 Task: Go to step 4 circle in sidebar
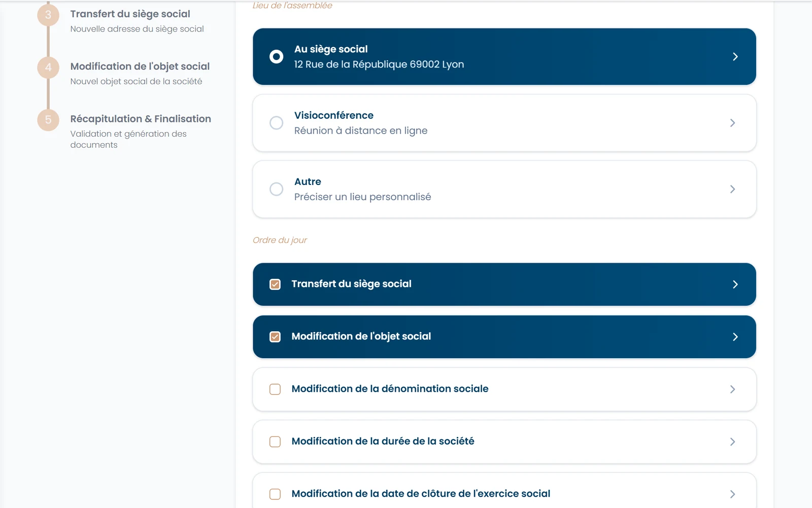[48, 67]
